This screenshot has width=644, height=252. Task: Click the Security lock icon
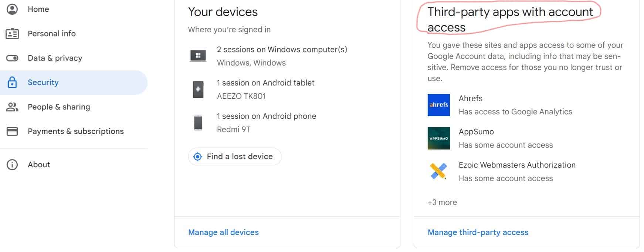[x=12, y=82]
